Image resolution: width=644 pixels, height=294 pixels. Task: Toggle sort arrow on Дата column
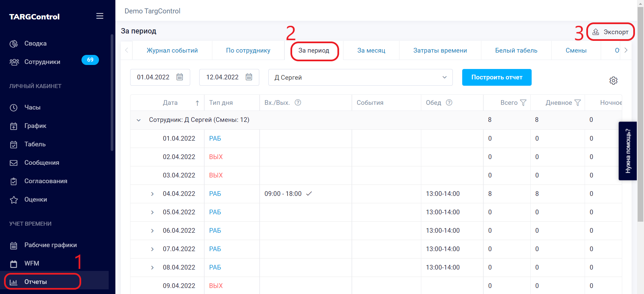(197, 103)
